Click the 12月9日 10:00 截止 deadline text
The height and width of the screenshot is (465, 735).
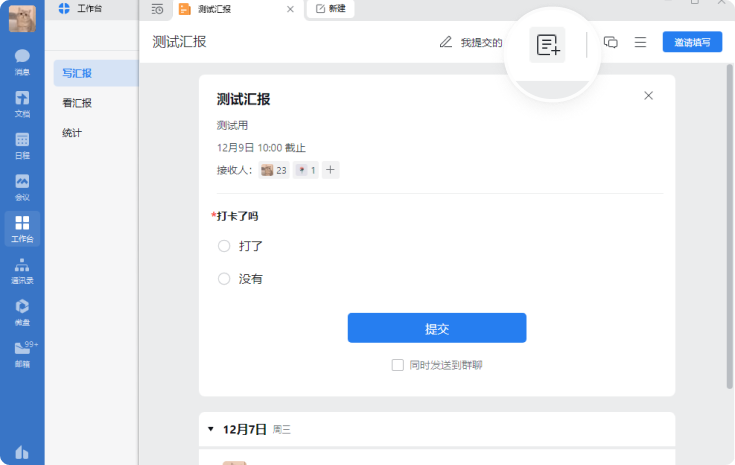click(x=261, y=148)
